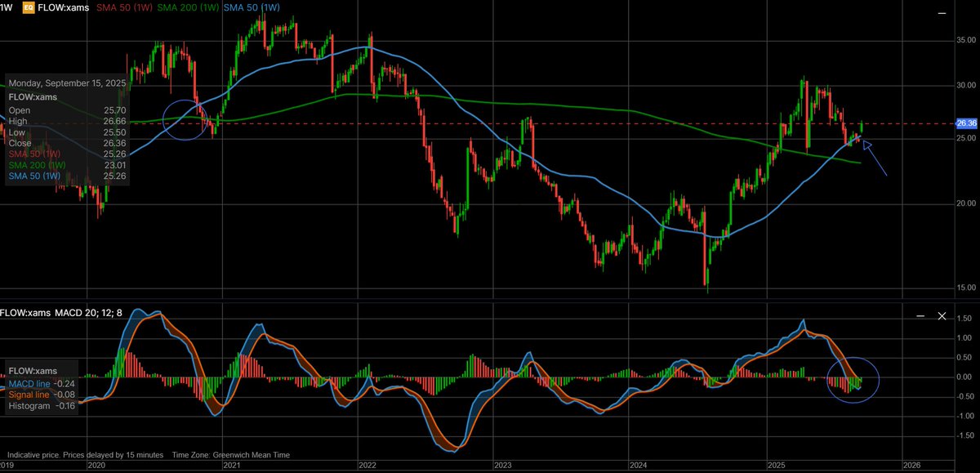Click the 15.00 price axis label
Screen dimensions: 980x473
(966, 287)
